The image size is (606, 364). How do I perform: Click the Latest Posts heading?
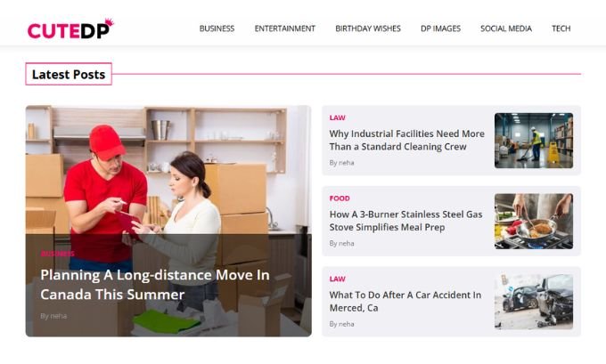69,74
